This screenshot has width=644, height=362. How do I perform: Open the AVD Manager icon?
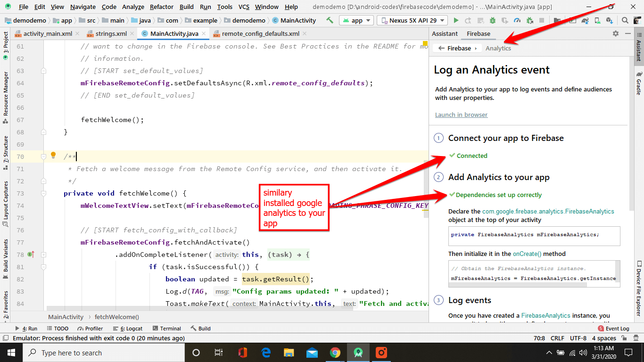click(598, 20)
